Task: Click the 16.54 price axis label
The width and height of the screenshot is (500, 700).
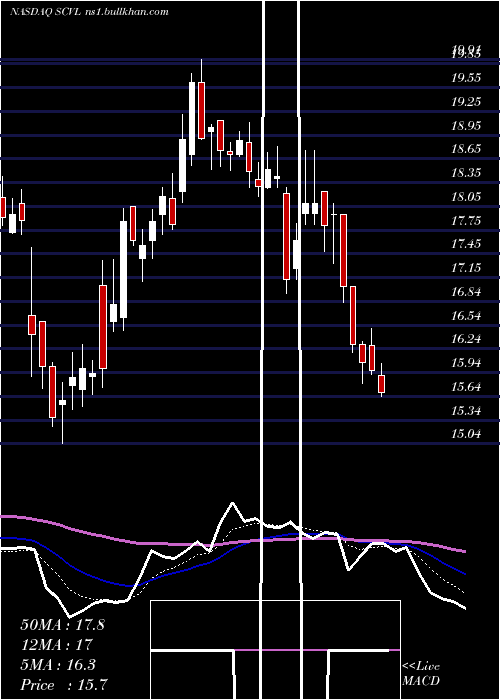Action: pyautogui.click(x=466, y=316)
